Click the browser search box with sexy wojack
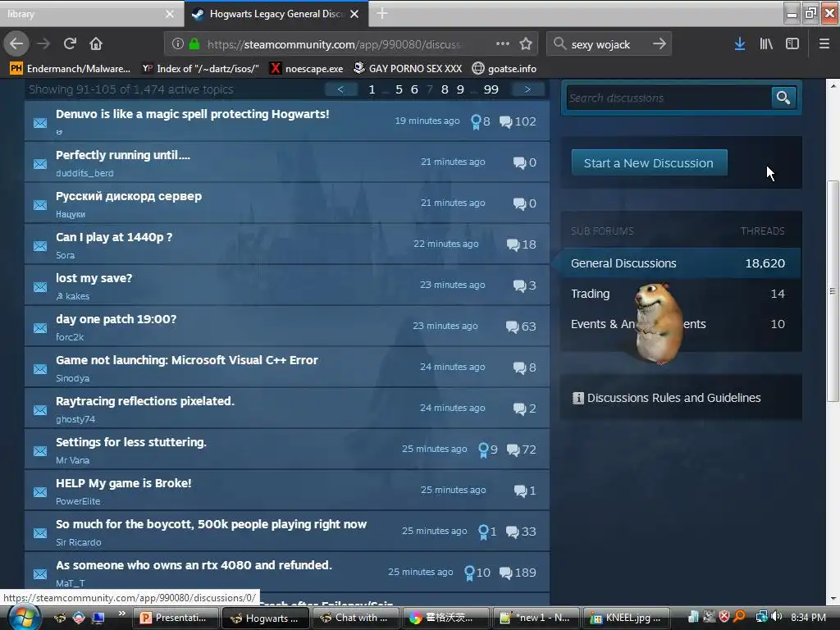The height and width of the screenshot is (630, 840). (609, 44)
